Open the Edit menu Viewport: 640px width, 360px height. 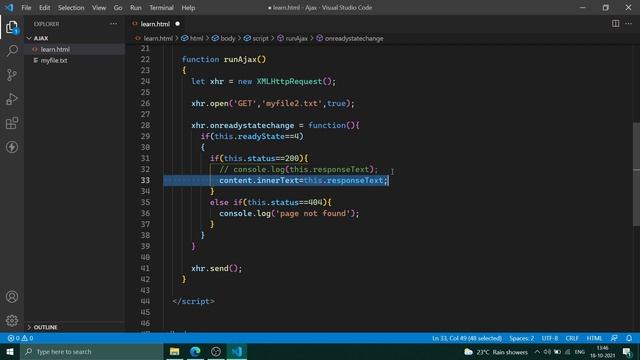pos(44,8)
